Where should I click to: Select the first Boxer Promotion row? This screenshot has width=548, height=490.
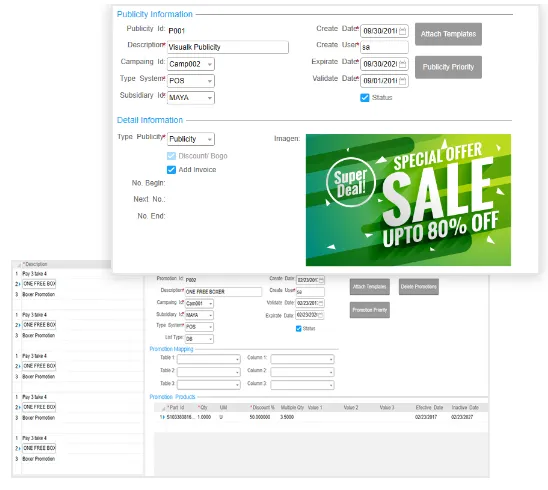pyautogui.click(x=38, y=294)
